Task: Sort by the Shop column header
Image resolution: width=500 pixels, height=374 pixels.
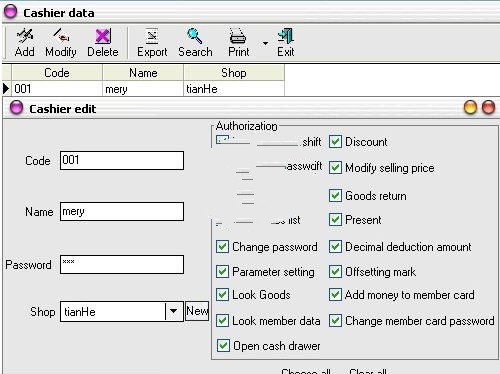Action: [234, 73]
